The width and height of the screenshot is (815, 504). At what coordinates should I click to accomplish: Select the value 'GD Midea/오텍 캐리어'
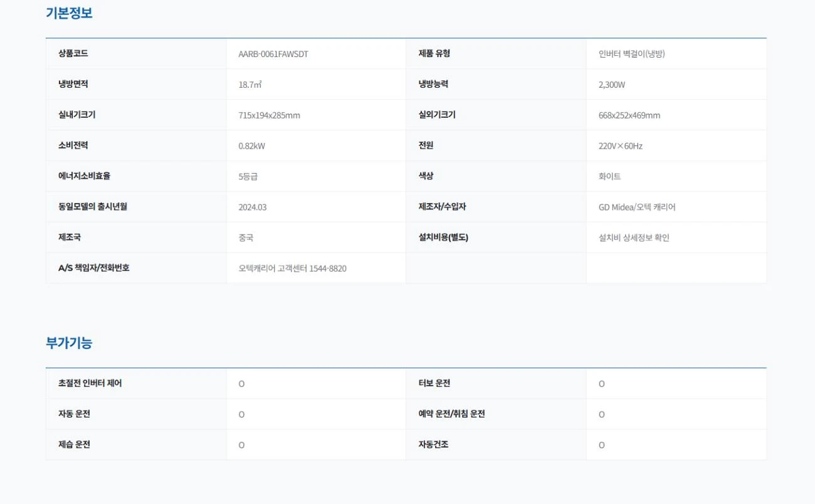(x=637, y=207)
